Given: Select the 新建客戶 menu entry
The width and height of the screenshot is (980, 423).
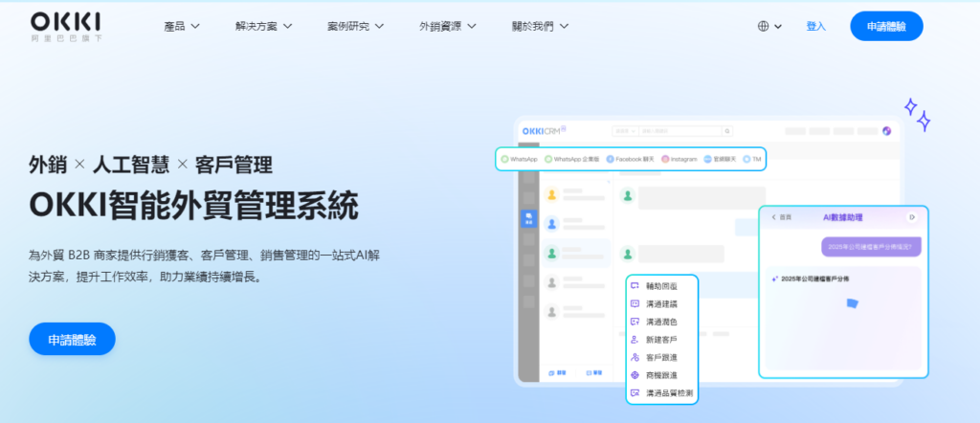Looking at the screenshot, I should pyautogui.click(x=662, y=340).
